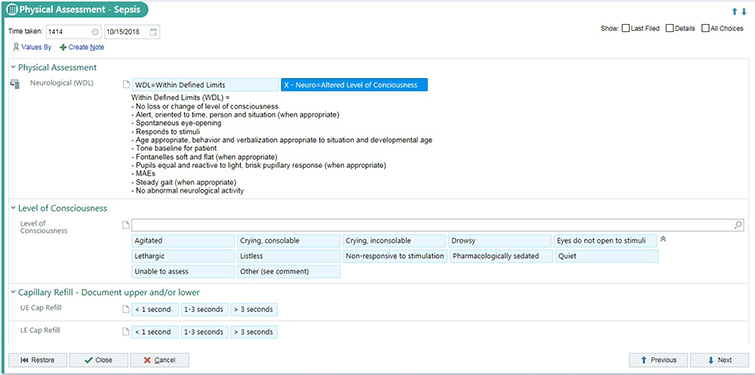This screenshot has height=375, width=755.
Task: Click the UE Cap Refill label
Action: pyautogui.click(x=41, y=308)
